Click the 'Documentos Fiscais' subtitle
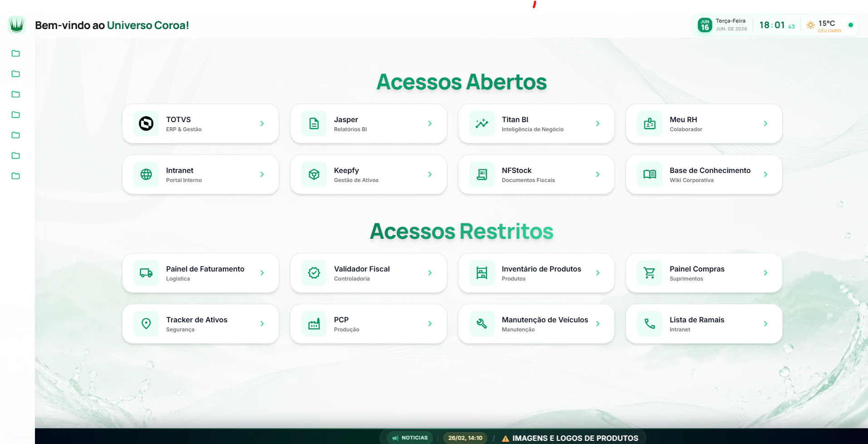868x444 pixels. coord(528,180)
